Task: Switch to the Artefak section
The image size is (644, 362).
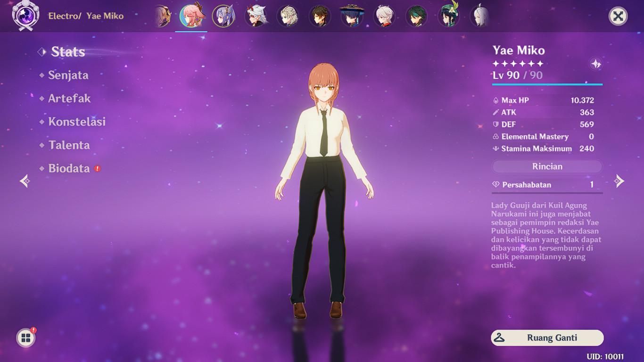Action: click(69, 99)
